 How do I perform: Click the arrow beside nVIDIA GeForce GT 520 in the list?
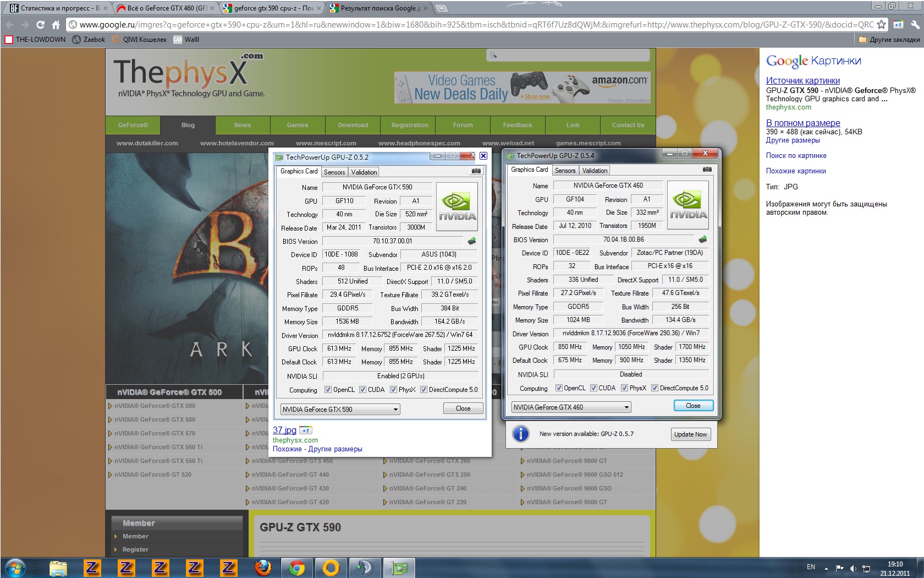[110, 475]
